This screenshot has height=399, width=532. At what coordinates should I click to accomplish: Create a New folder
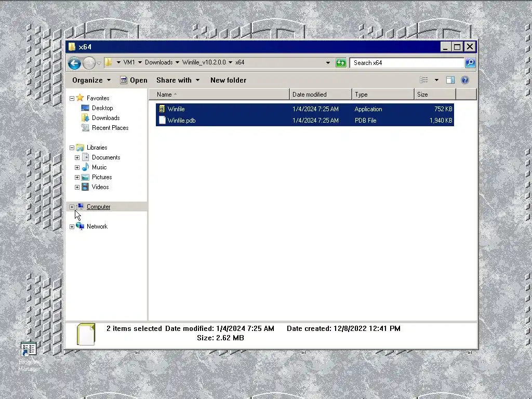coord(229,81)
